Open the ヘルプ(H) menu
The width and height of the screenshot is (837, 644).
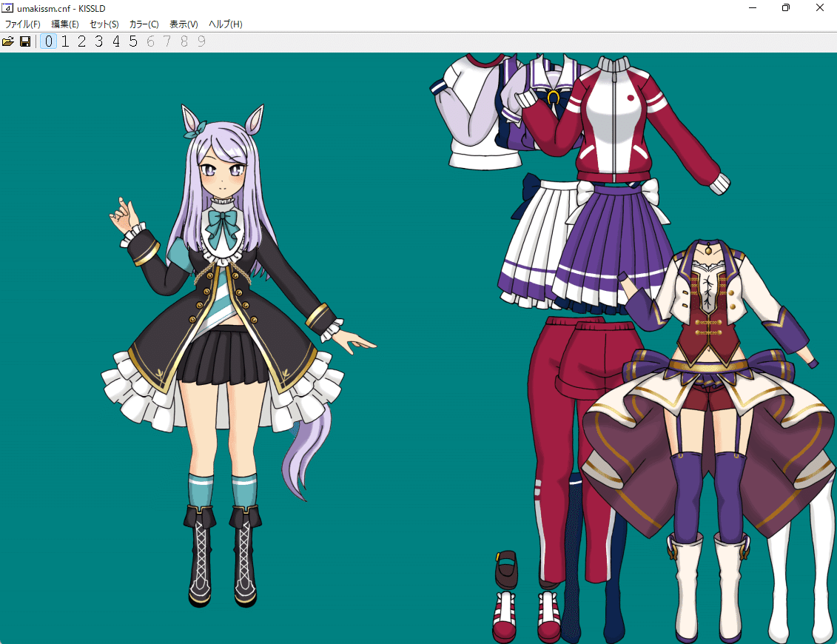[x=225, y=24]
